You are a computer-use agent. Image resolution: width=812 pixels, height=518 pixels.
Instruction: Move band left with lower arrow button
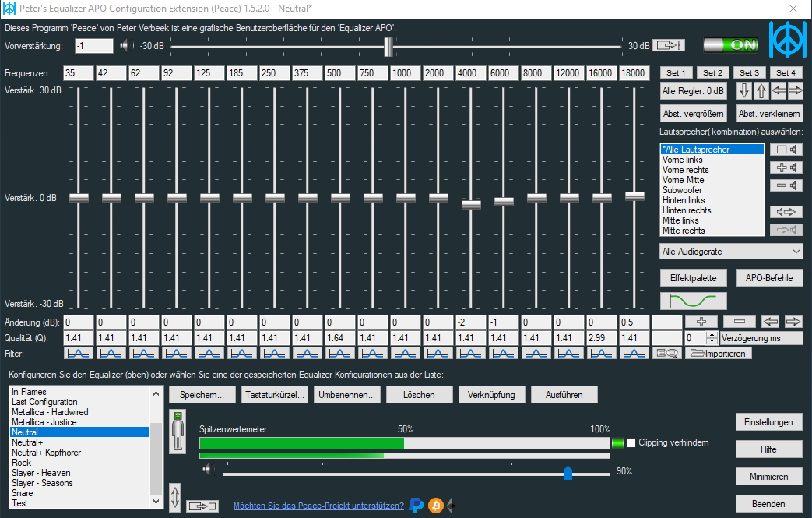[x=770, y=322]
